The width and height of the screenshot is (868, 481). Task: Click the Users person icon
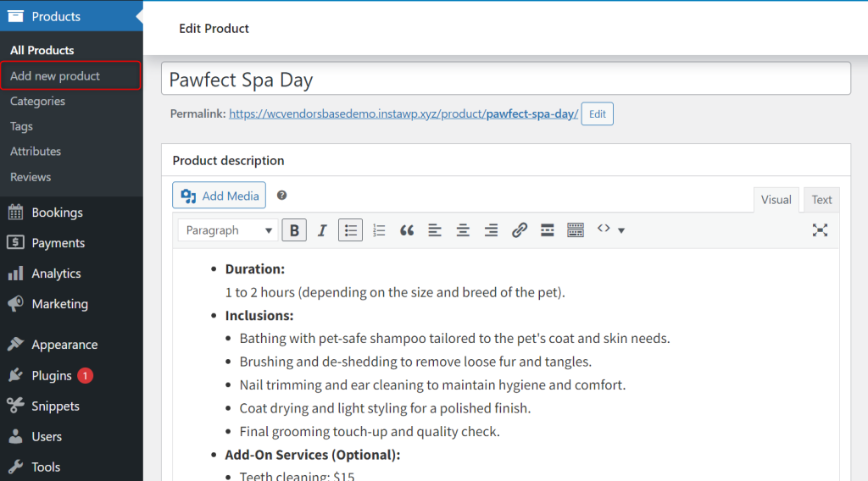coord(15,436)
